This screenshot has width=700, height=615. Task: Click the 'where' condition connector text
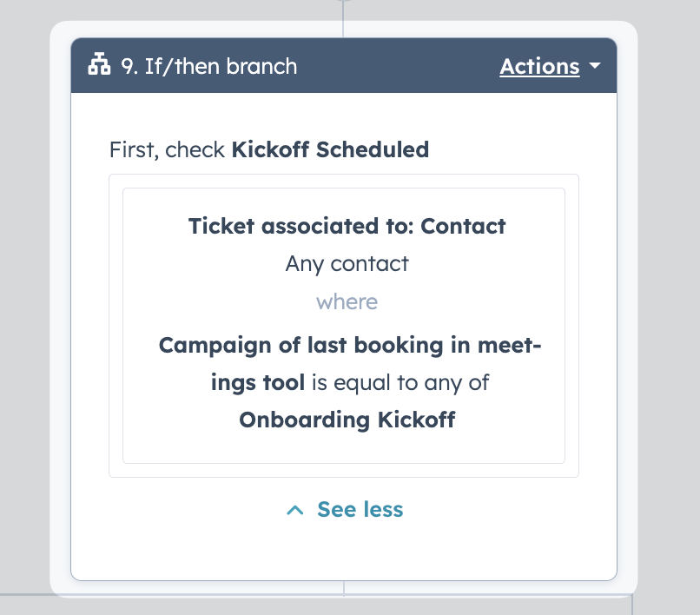pyautogui.click(x=347, y=302)
